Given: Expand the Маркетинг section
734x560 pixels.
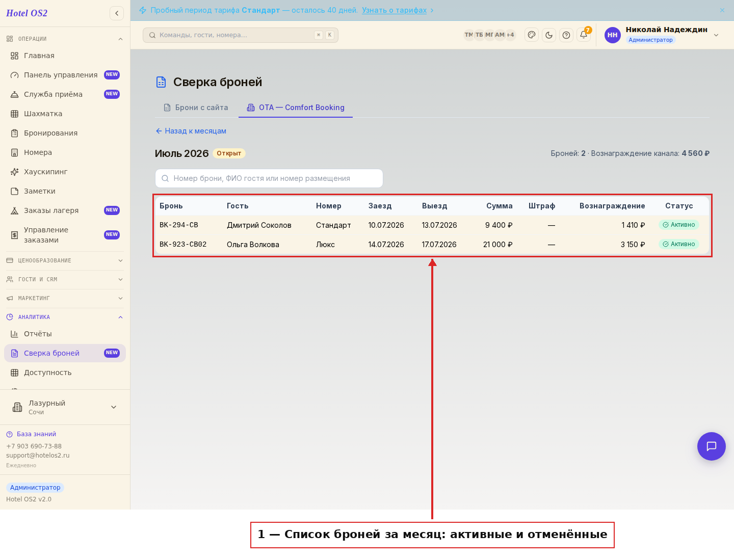Looking at the screenshot, I should (x=65, y=298).
